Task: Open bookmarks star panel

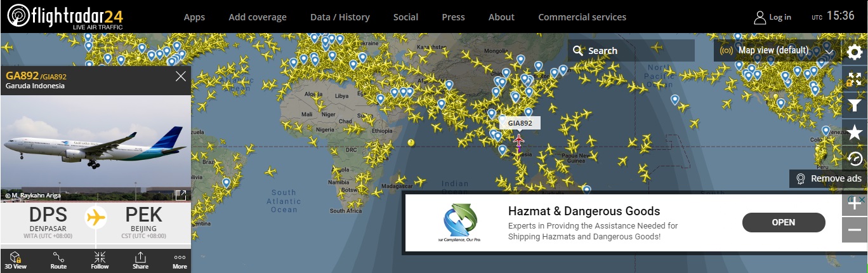Action: pyautogui.click(x=855, y=133)
